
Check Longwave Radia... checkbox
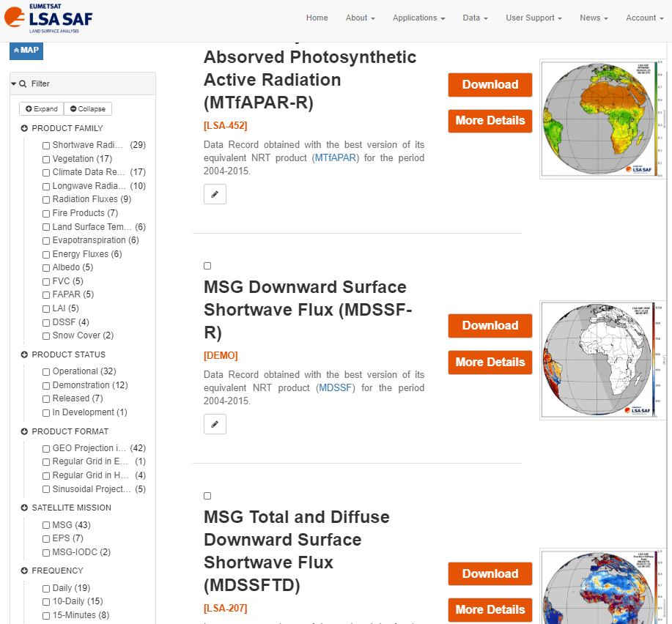coord(46,187)
